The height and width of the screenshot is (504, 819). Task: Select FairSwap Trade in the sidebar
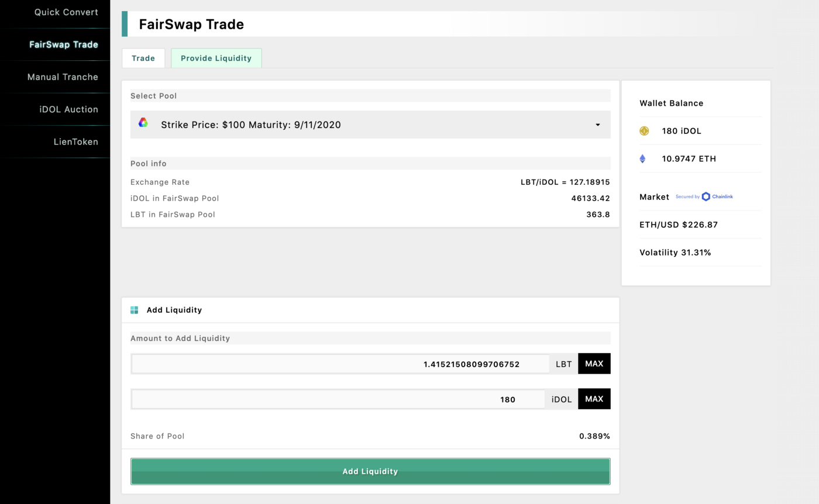pos(63,44)
